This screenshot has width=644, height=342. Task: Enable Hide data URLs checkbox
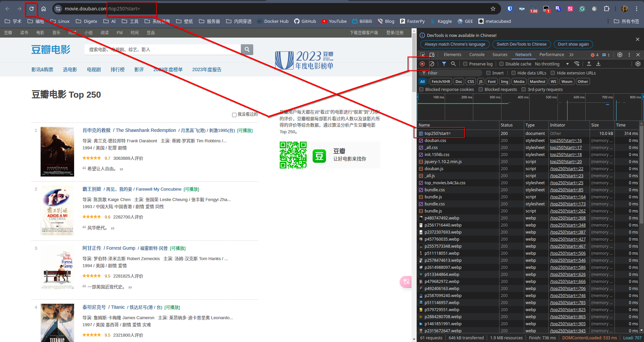click(x=514, y=73)
